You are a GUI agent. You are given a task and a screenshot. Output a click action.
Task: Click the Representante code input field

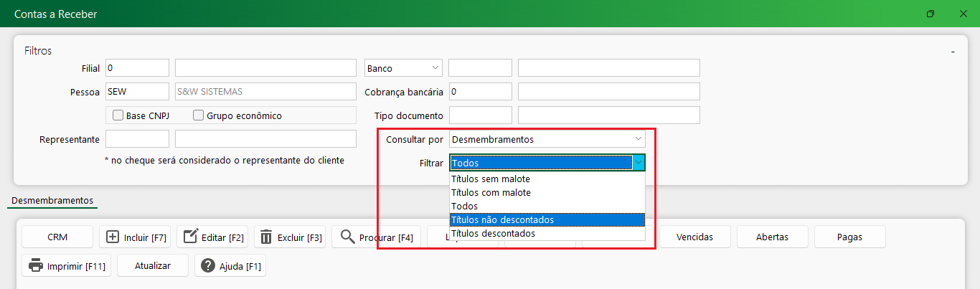click(137, 139)
